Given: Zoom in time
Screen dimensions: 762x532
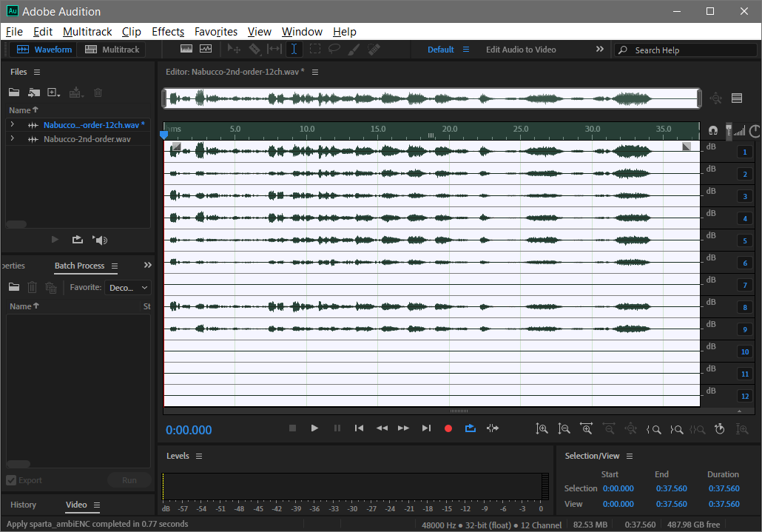Looking at the screenshot, I should (586, 428).
